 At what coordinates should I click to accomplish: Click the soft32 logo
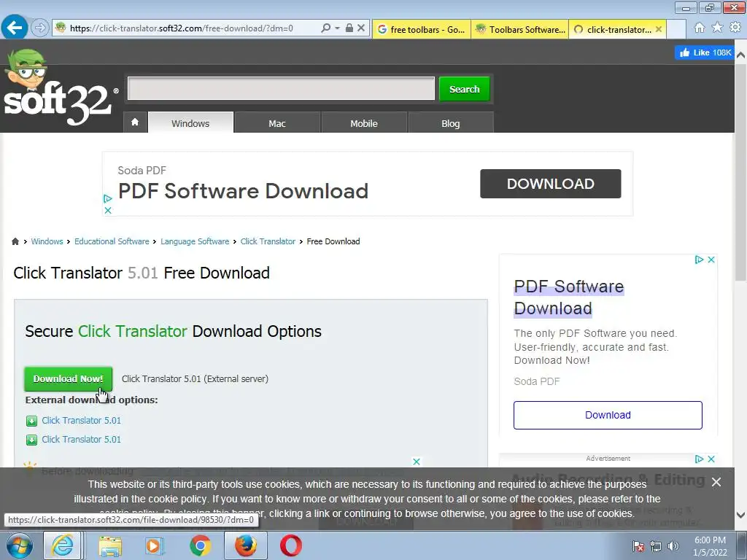pos(60,88)
